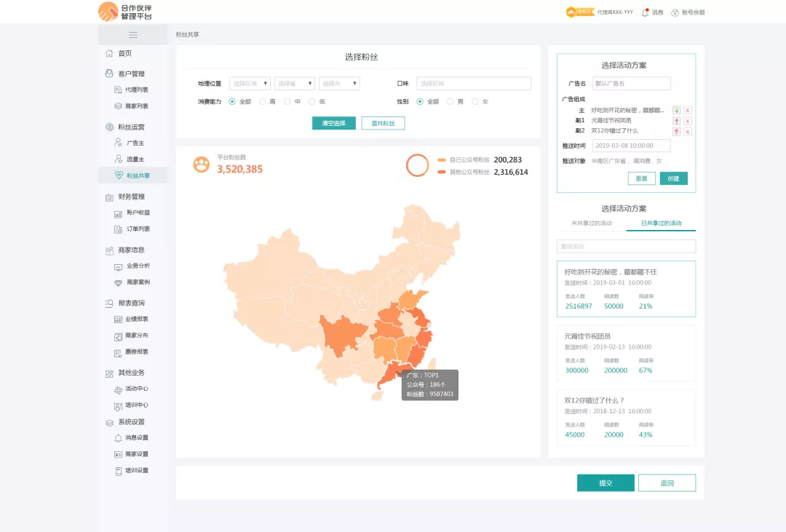
Task: Click the 查找活动 search field
Action: (626, 247)
